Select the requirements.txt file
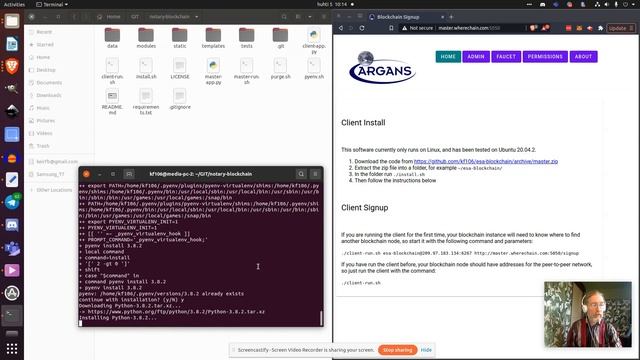Viewport: 640px width, 360px height. pos(146,102)
